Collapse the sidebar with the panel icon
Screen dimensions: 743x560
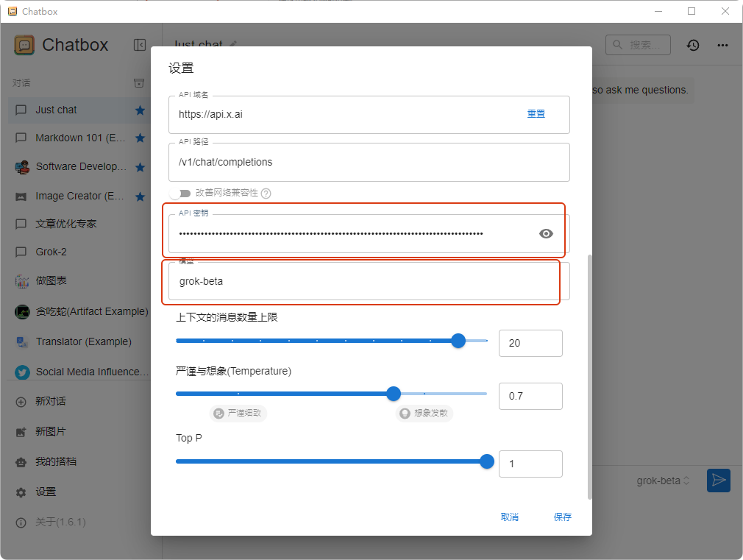click(140, 45)
